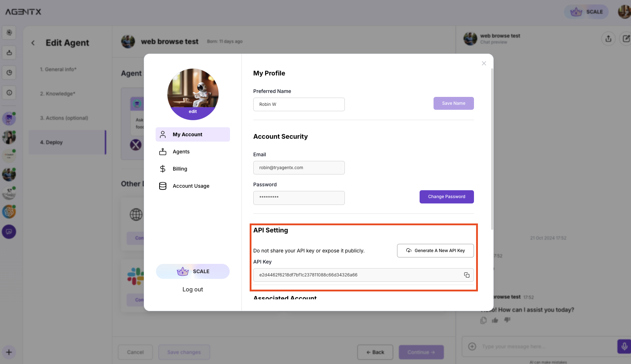Click the microphone button in chat
This screenshot has width=631, height=364.
pos(624,346)
